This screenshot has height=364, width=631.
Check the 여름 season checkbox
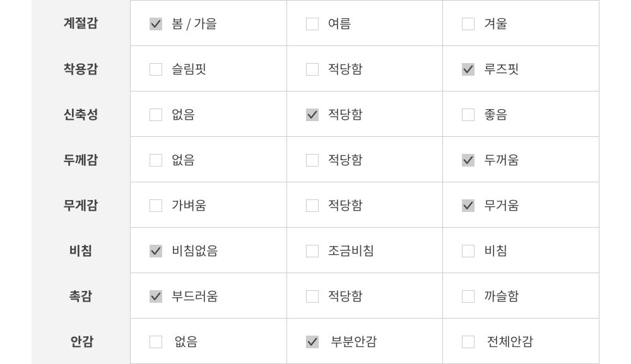point(312,24)
